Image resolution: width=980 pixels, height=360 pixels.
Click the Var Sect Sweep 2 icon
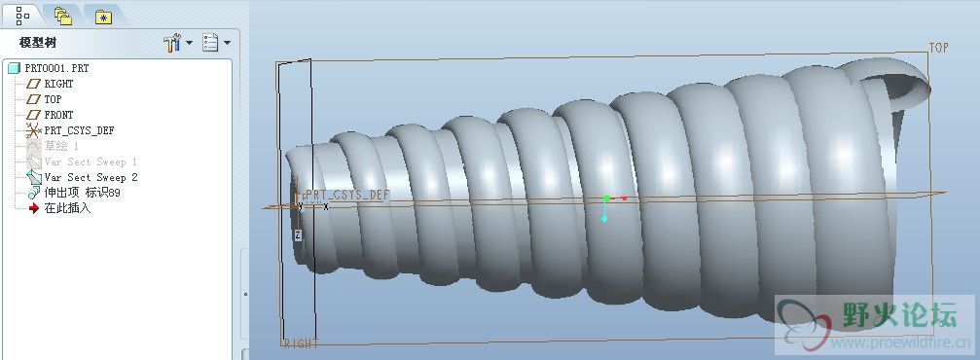[x=34, y=177]
